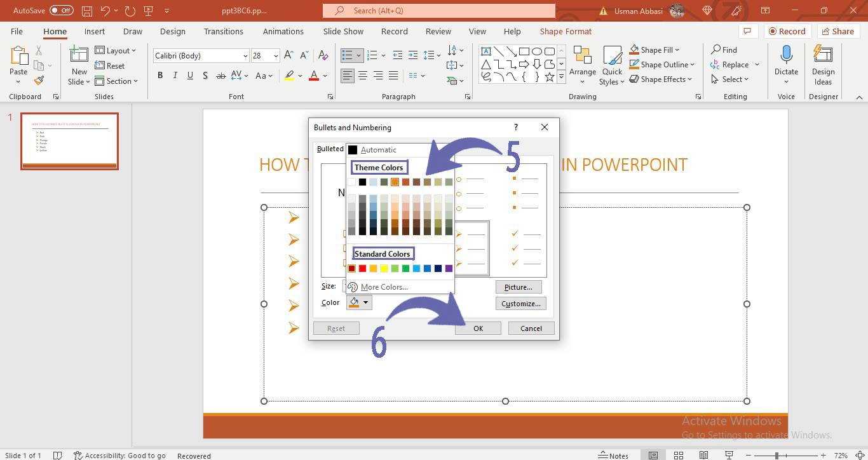Click the Customize... button in the dialog

tap(521, 304)
